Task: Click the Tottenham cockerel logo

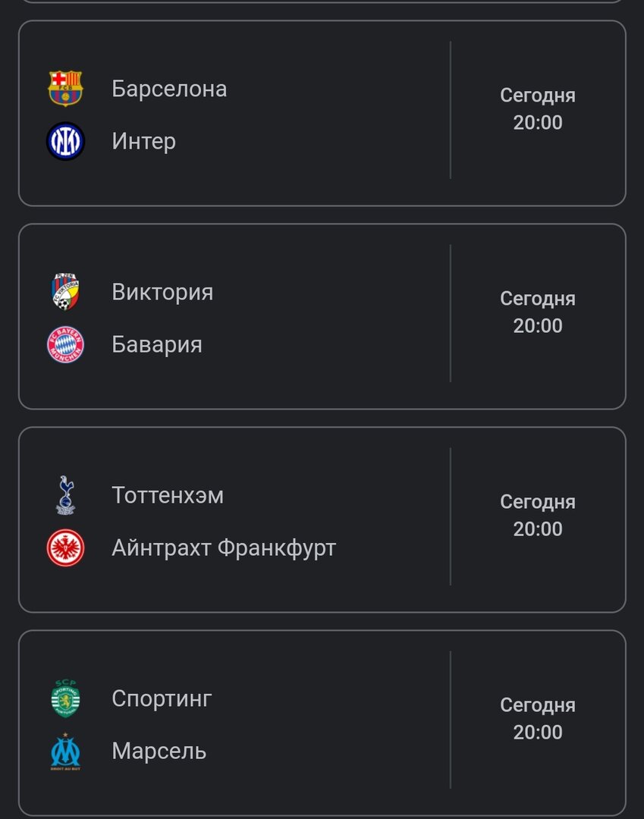Action: [65, 495]
